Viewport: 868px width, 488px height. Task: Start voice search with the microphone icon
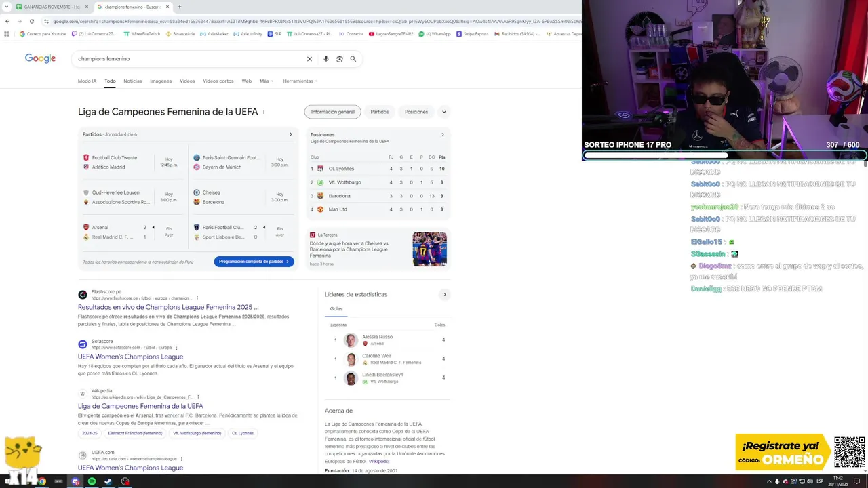pos(325,59)
